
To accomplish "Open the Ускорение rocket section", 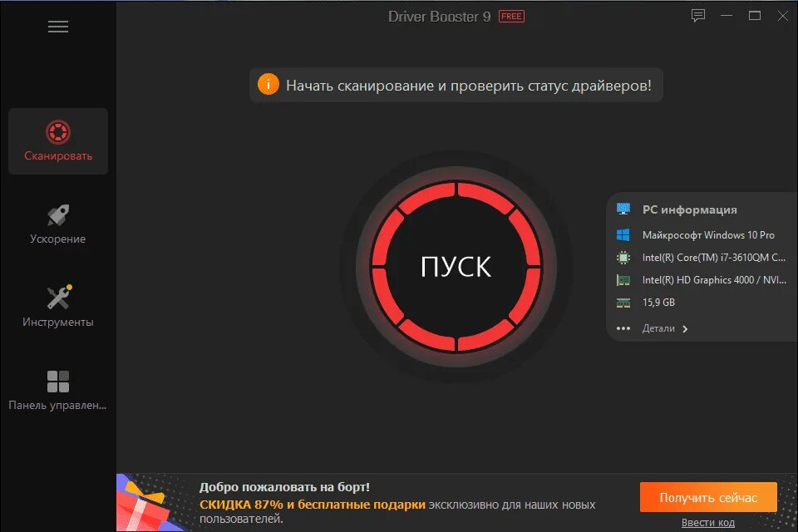I will 58,224.
